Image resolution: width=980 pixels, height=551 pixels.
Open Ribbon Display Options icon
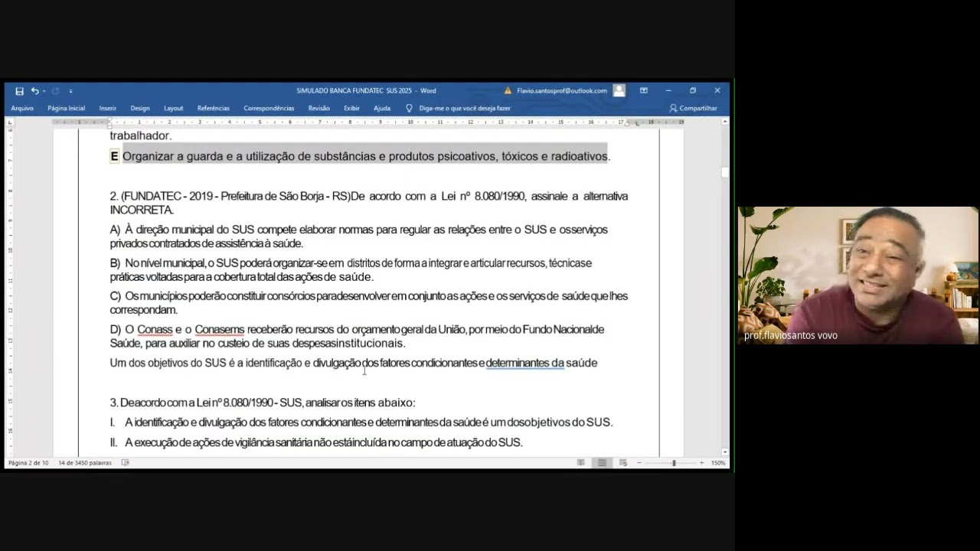coord(644,90)
